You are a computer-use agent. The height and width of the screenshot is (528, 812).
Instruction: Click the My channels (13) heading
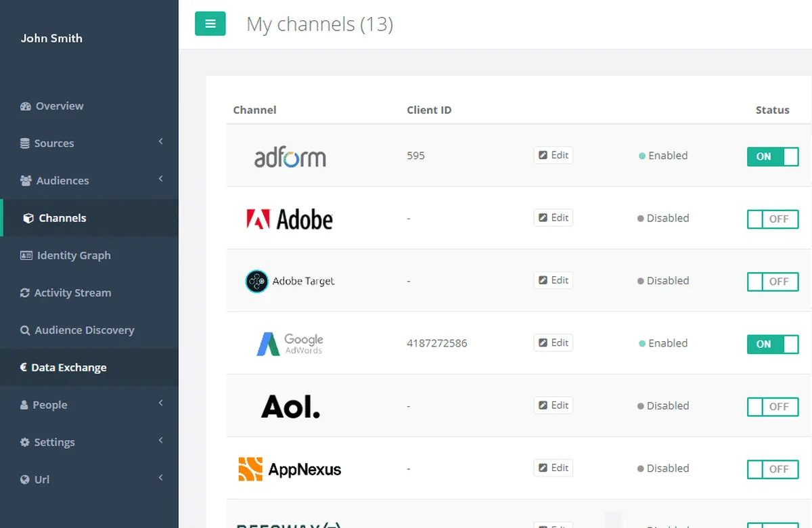tap(319, 24)
